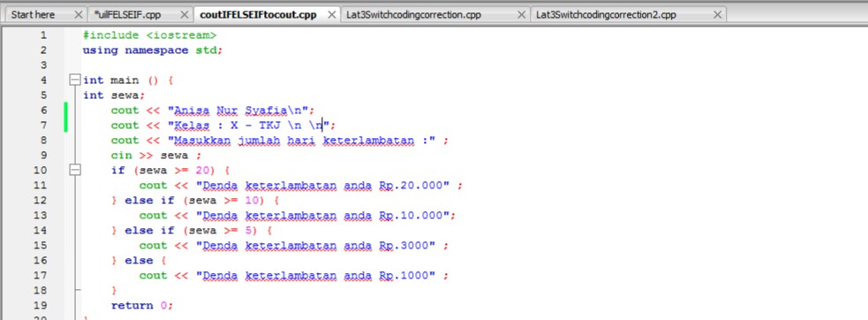Close the Lat3Switchcodingcorrection.cpp tab
The width and height of the screenshot is (868, 320).
point(522,15)
